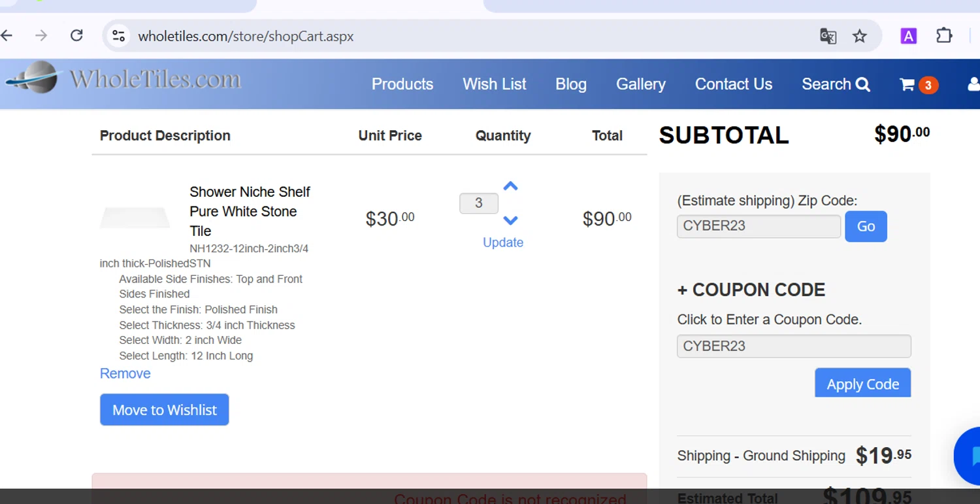Open Search in the navigation bar
The height and width of the screenshot is (504, 980).
click(836, 84)
